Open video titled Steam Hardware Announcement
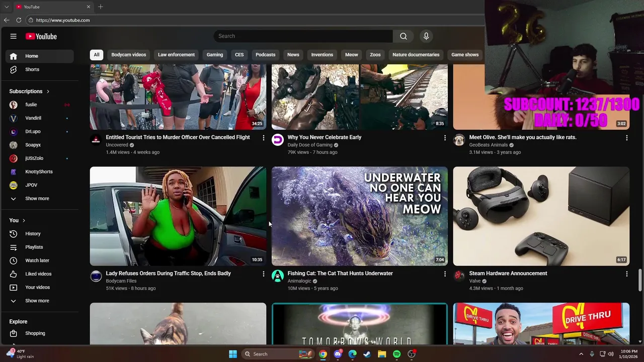 508,274
